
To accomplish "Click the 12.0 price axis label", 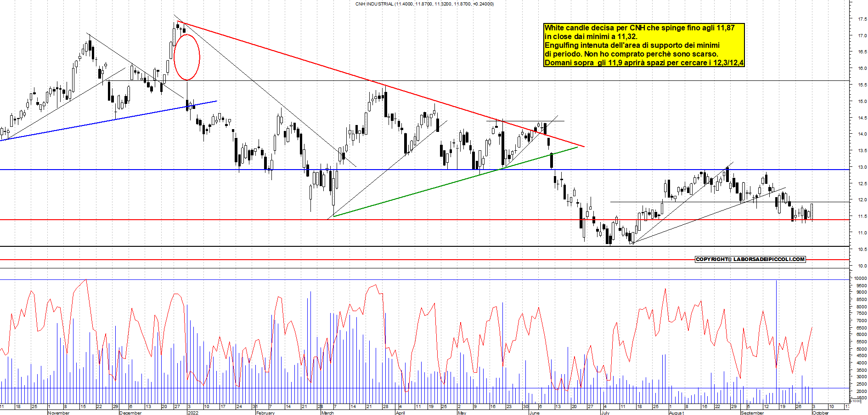I will 862,200.
